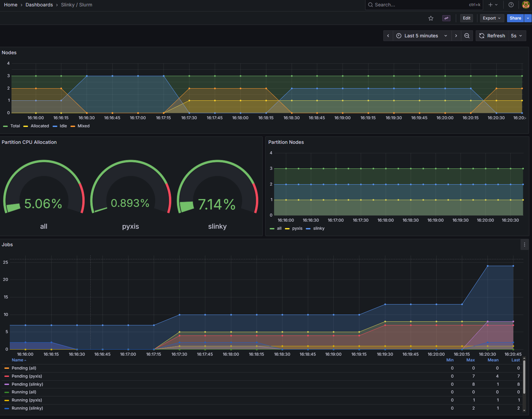
Task: Click the Running (slinky) color swatch
Action: tap(7, 408)
